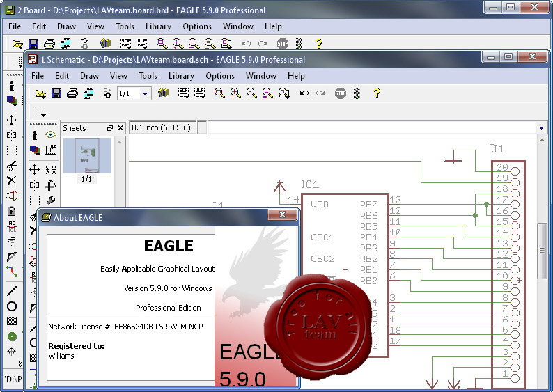Click Go traffic light icon in Schematic toolbar
Screen dimensions: 553x392
coord(357,93)
